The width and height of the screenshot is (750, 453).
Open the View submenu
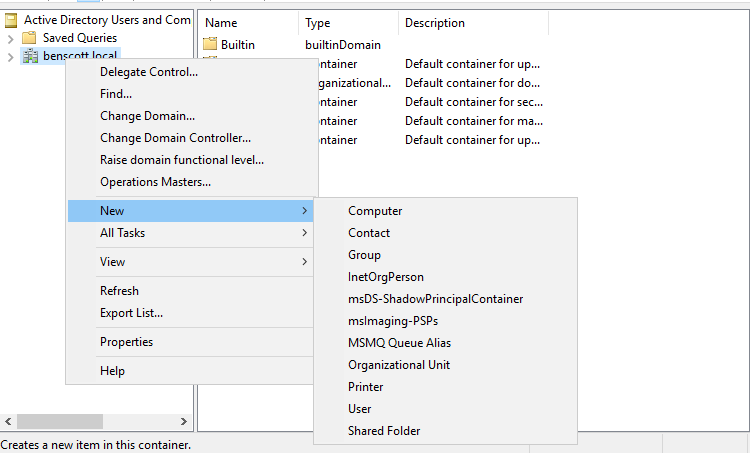[x=190, y=262]
